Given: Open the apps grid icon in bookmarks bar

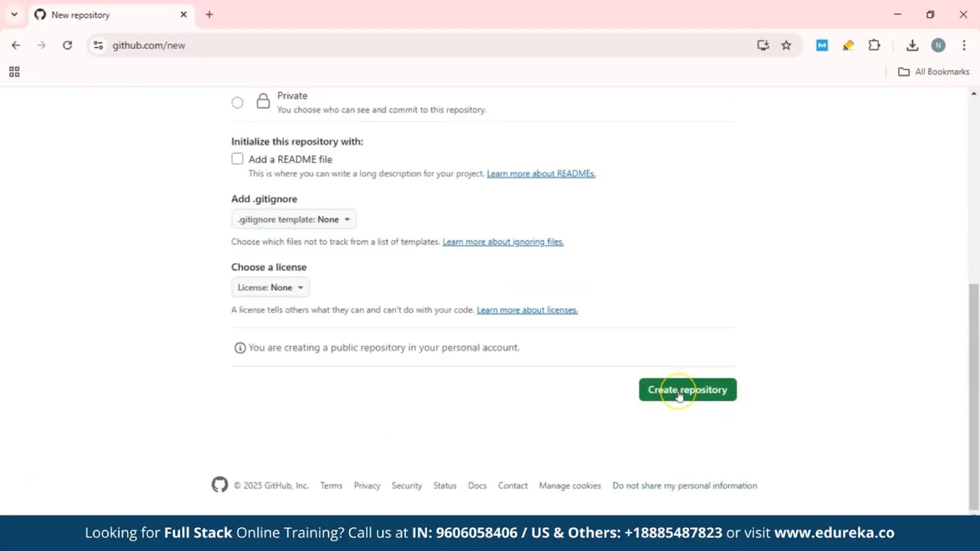Looking at the screenshot, I should (x=14, y=72).
